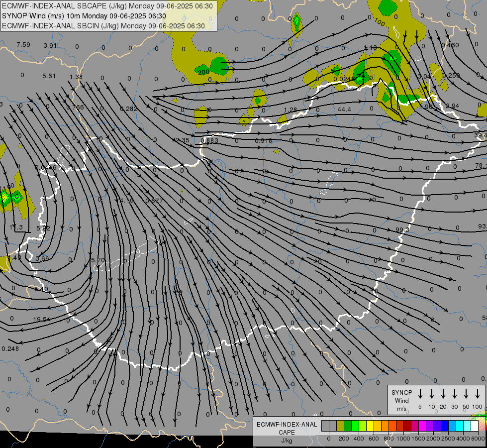487x448 pixels.
Task: Select the olive CAPE legend swatch
Action: (x=340, y=426)
